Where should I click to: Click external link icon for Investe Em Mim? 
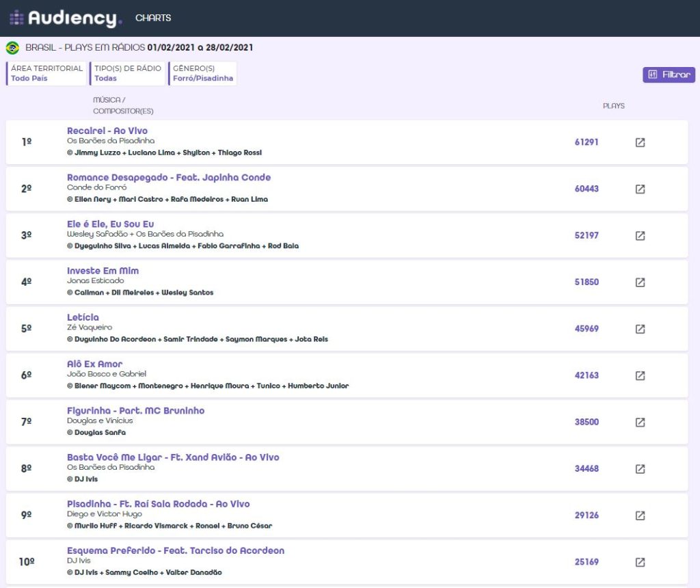[640, 282]
